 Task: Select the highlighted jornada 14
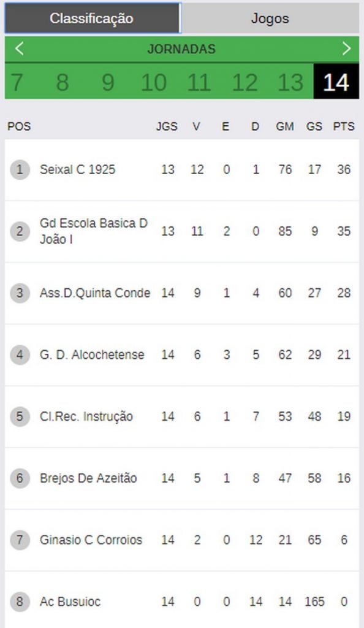click(x=336, y=82)
